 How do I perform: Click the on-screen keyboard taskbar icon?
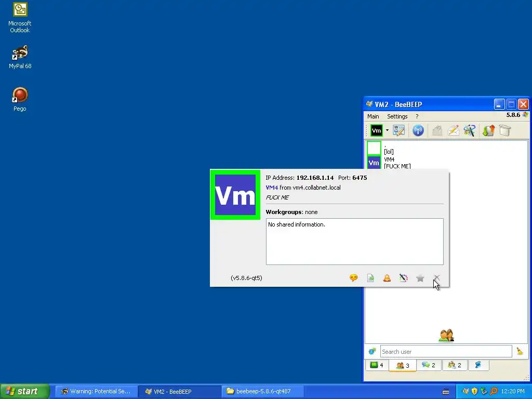coord(446,392)
